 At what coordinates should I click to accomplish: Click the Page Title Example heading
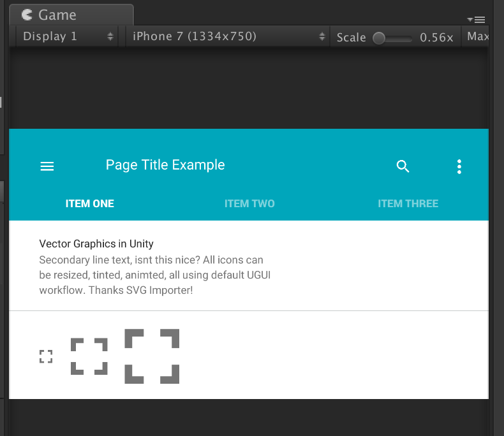165,165
